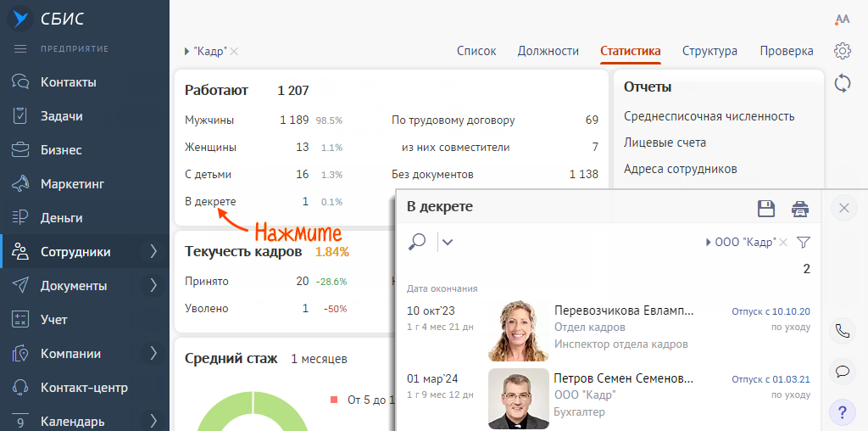Click the Текучесть кадров 1.84% value
This screenshot has width=868, height=431.
coord(332,252)
